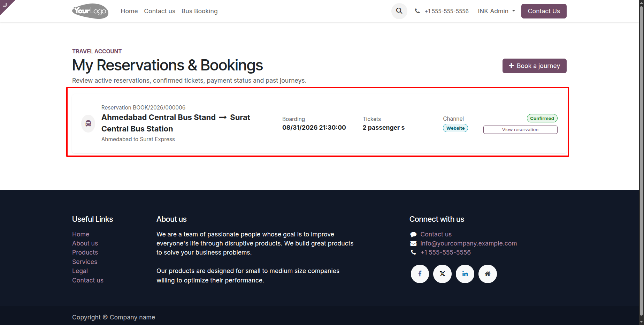Click Ahmedabad to Surat Express text
Screen dimensions: 644x325
(138, 139)
